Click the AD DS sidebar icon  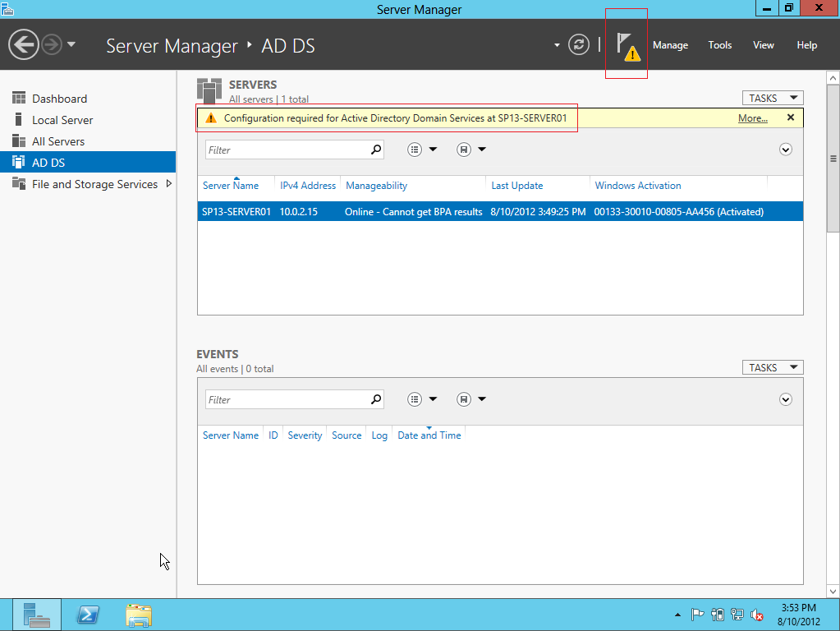[19, 162]
